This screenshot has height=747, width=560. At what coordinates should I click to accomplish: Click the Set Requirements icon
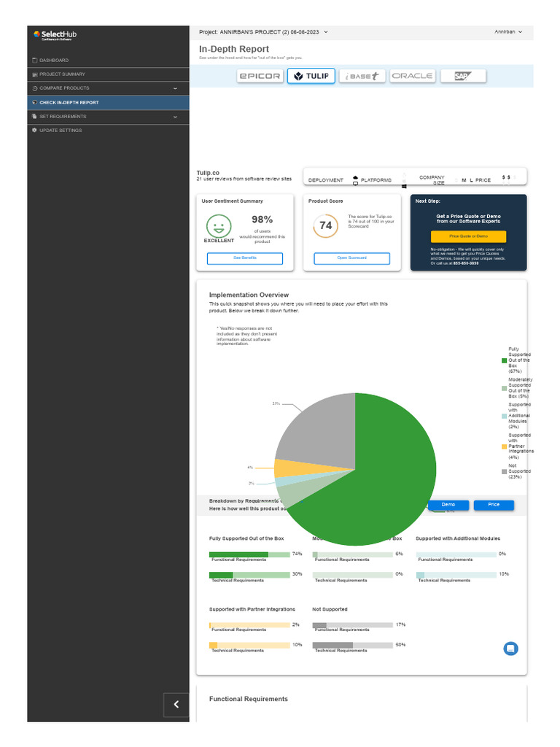click(35, 116)
